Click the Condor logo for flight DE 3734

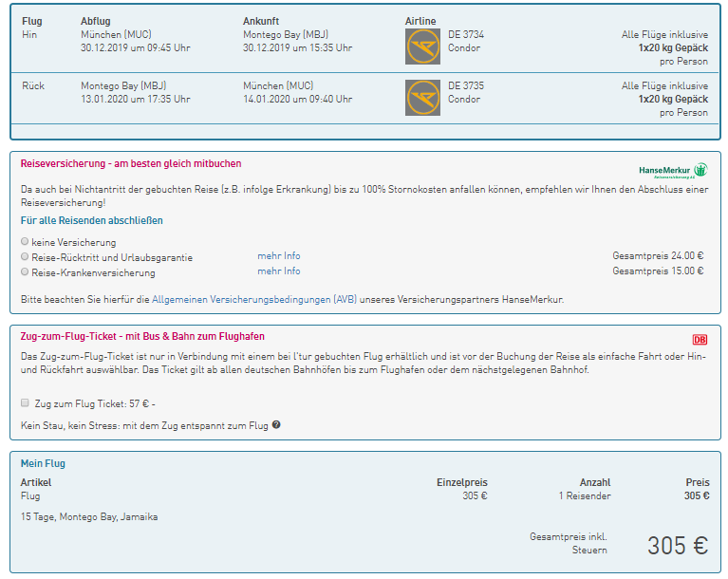(422, 47)
